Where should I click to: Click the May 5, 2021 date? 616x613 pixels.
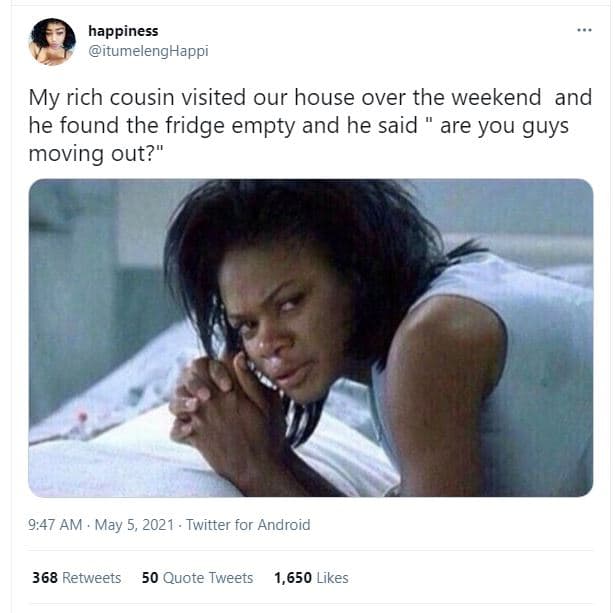[134, 525]
